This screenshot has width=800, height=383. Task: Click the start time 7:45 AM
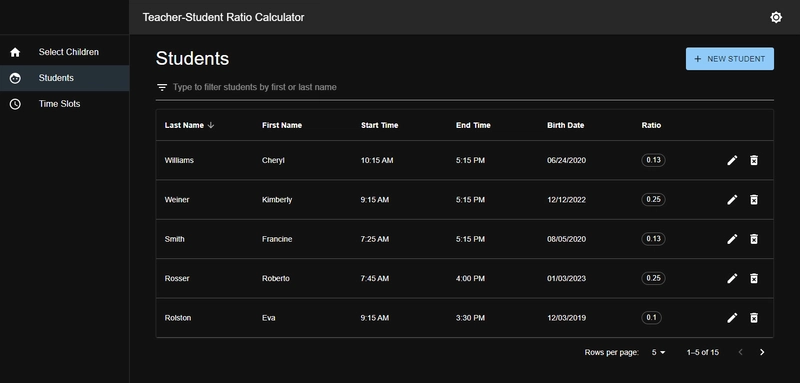[x=374, y=278]
